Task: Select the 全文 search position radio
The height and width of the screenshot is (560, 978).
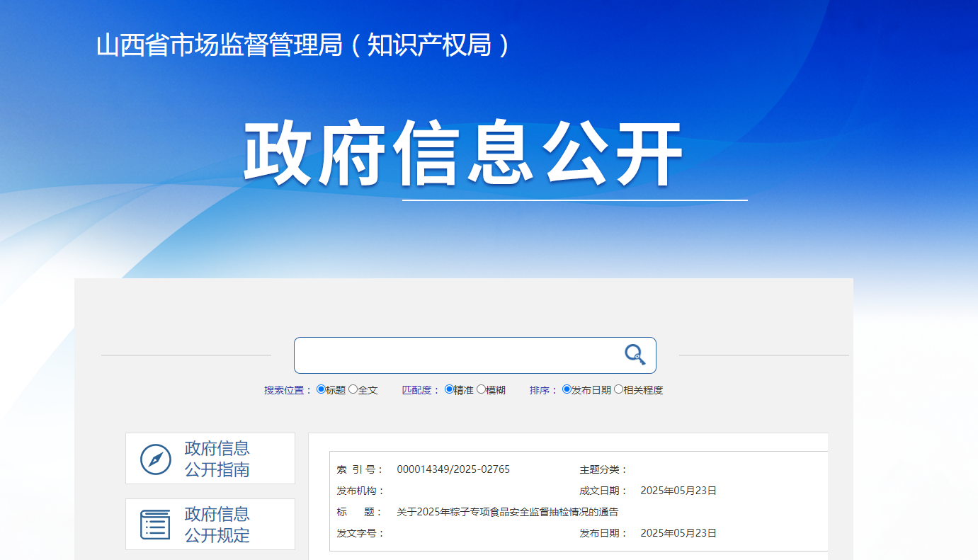Action: tap(353, 389)
